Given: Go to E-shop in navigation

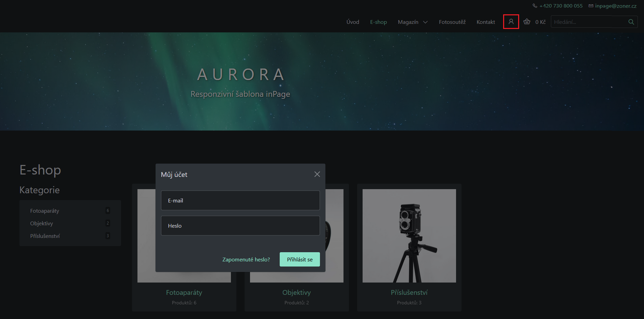Looking at the screenshot, I should click(x=378, y=22).
